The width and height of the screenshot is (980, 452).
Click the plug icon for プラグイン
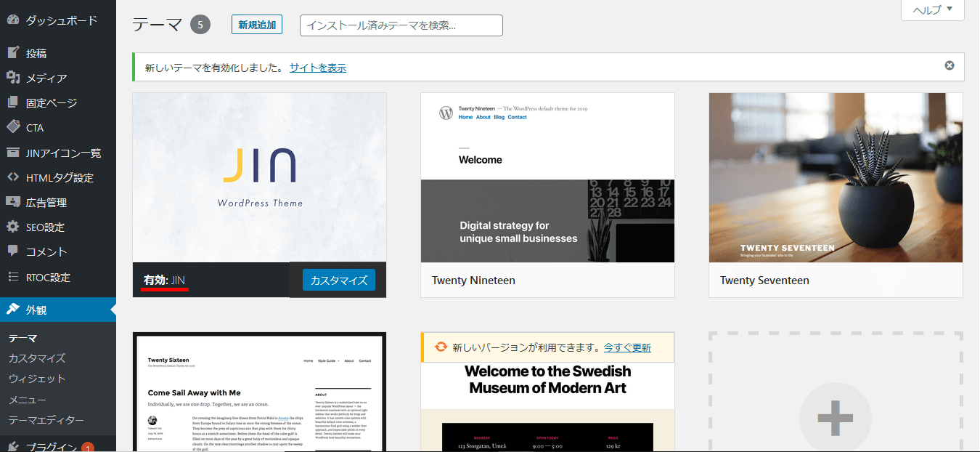[13, 447]
